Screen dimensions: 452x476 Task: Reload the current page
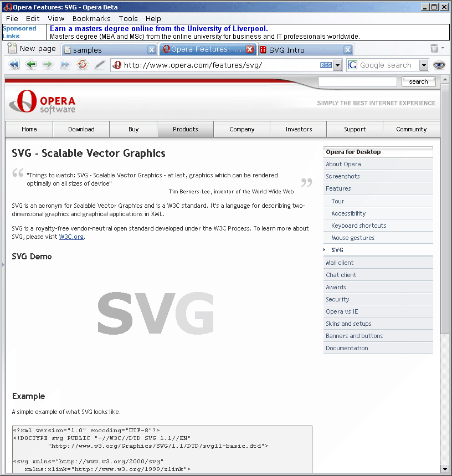82,64
